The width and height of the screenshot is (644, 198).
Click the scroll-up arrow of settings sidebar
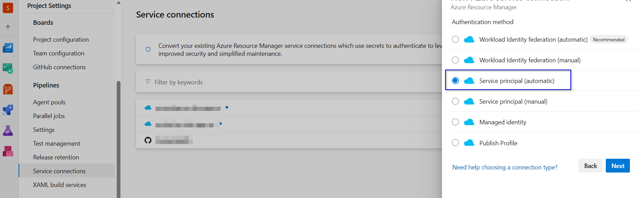[x=118, y=3]
